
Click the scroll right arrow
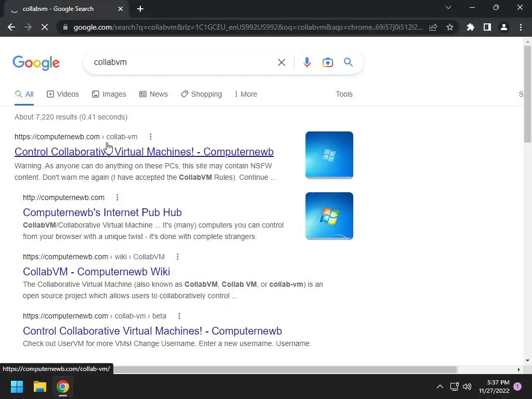click(519, 369)
